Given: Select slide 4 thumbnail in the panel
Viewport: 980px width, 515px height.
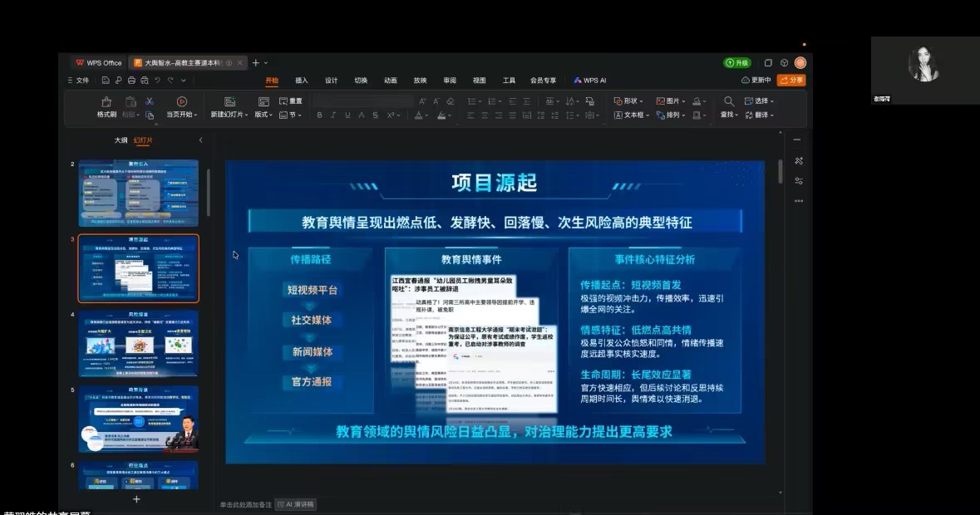Looking at the screenshot, I should pos(138,343).
